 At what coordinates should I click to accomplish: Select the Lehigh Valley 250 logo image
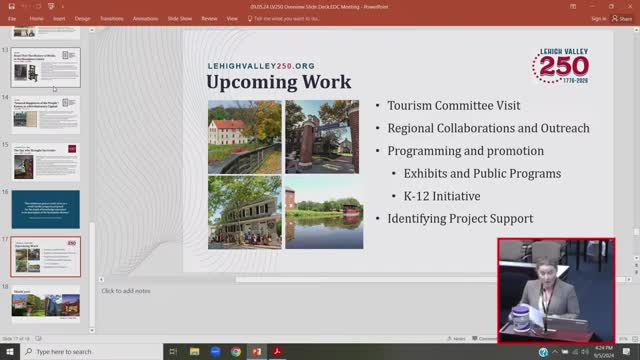pos(561,66)
